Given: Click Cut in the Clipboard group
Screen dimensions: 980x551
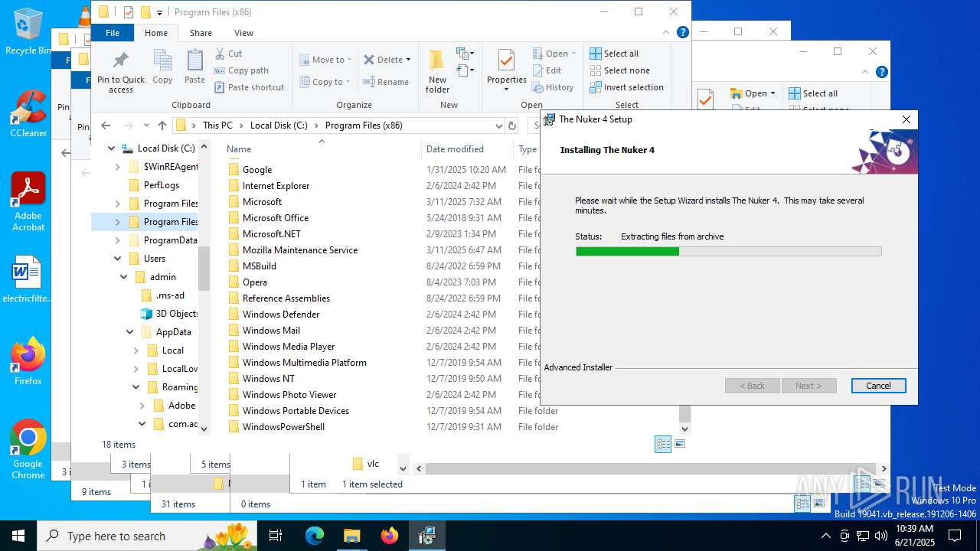Looking at the screenshot, I should [228, 54].
